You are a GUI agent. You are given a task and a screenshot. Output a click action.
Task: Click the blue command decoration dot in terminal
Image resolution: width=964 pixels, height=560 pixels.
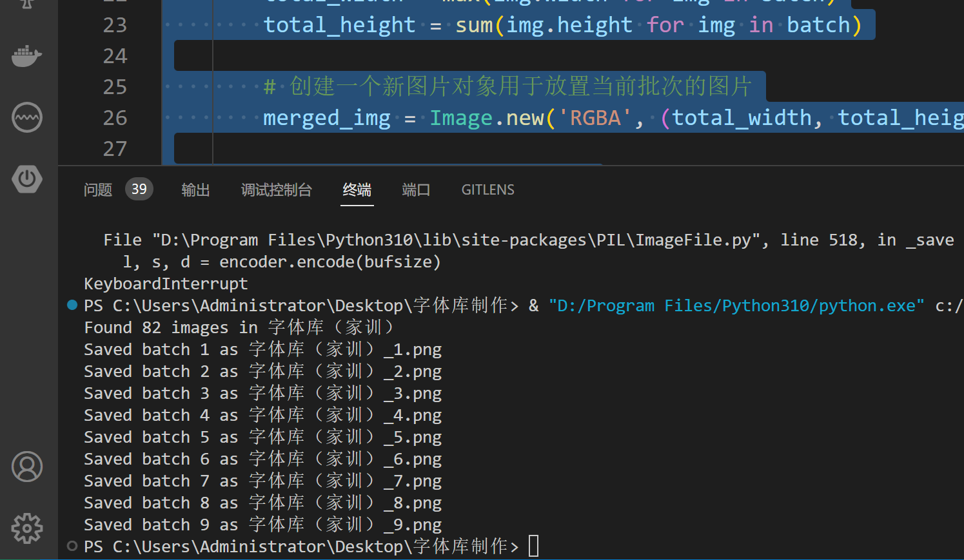point(72,305)
